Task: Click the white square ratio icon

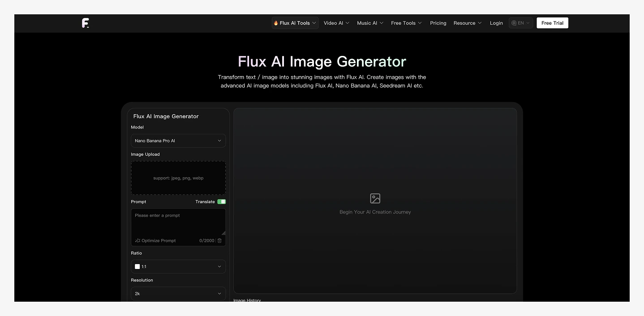Action: [x=137, y=267]
